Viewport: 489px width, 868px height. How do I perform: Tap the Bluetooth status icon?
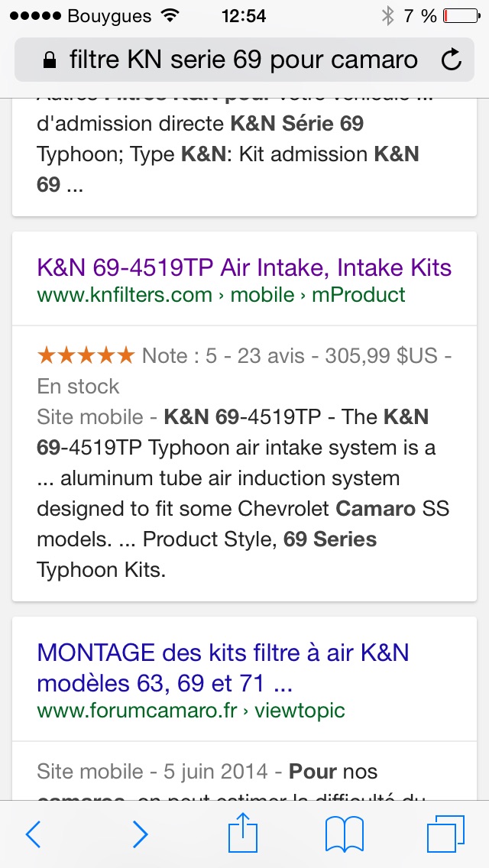[387, 15]
